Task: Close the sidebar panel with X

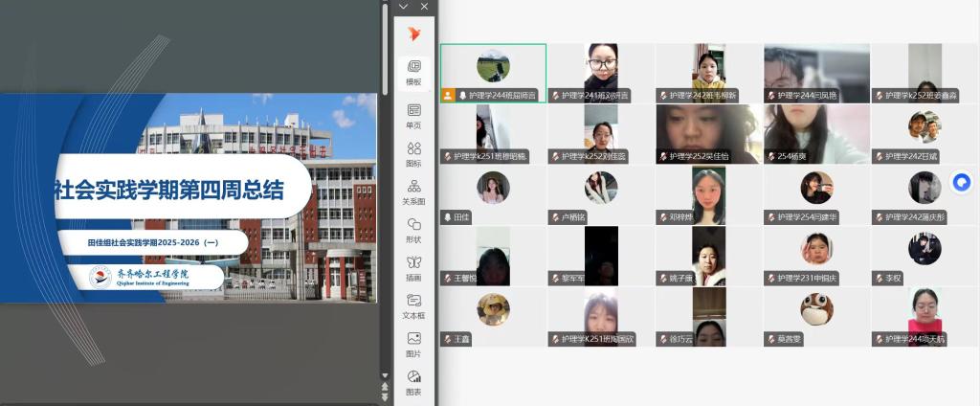Action: tap(424, 7)
